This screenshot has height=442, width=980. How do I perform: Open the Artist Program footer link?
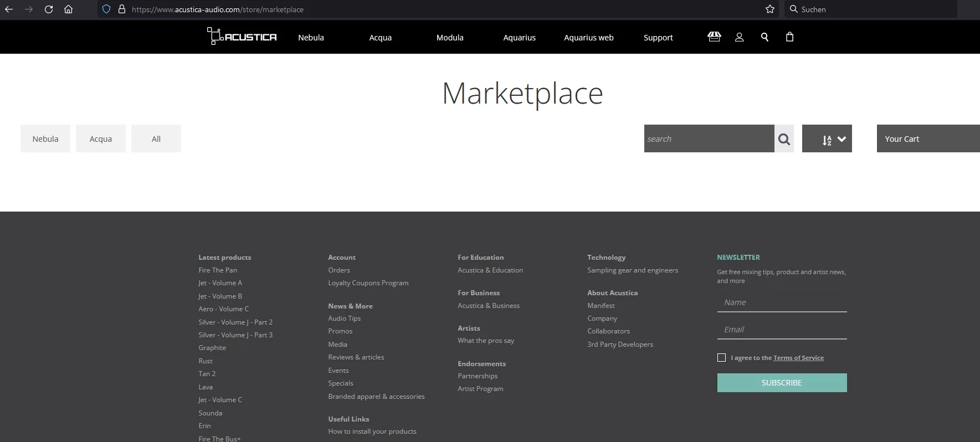(480, 389)
